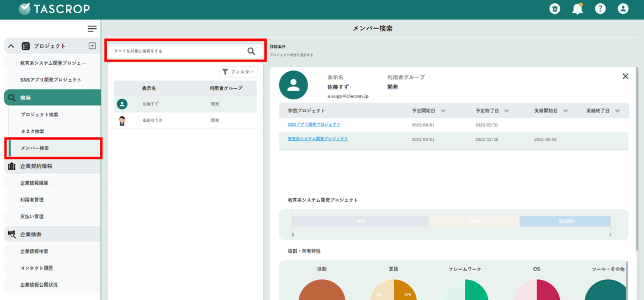Image resolution: width=644 pixels, height=300 pixels.
Task: Go to メンバー検索
Action: tap(55, 148)
